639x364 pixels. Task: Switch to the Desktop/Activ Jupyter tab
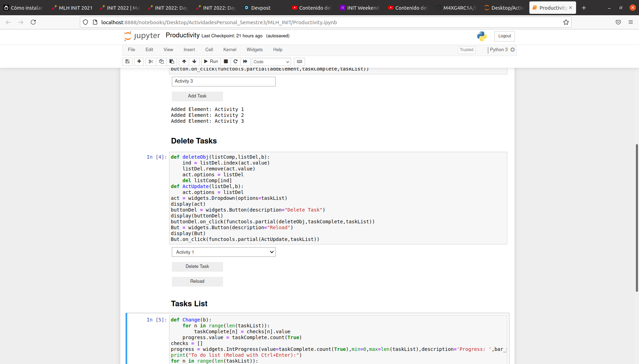click(x=504, y=8)
